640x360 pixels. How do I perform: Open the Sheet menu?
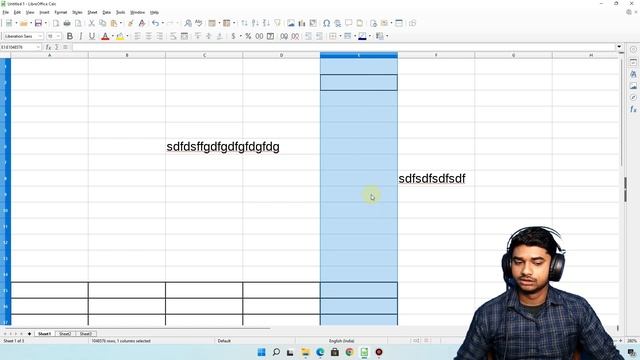tap(92, 13)
